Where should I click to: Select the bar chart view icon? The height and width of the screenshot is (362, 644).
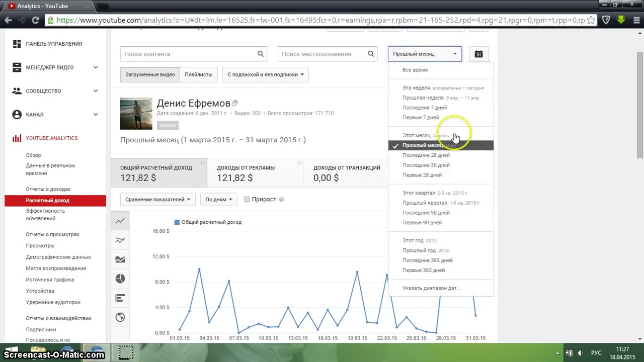pyautogui.click(x=120, y=298)
